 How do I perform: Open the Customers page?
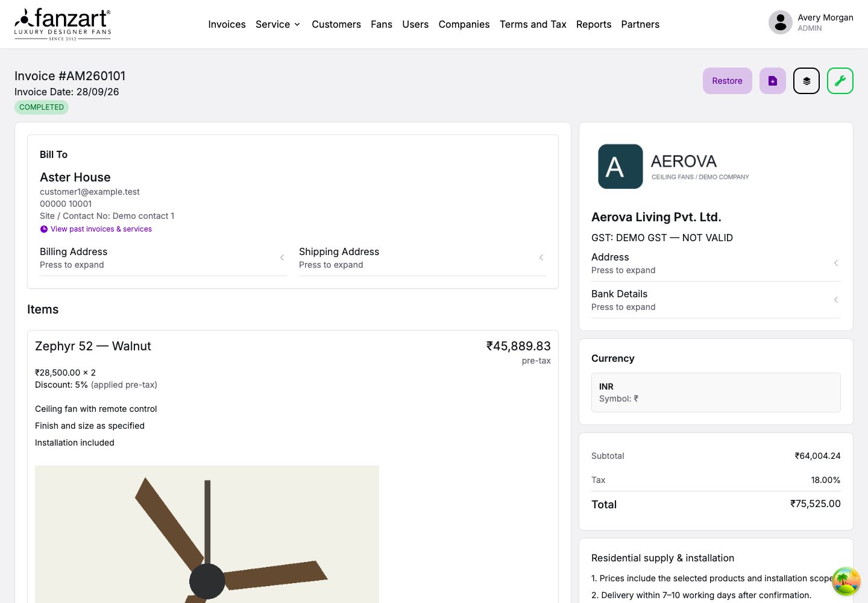coord(336,24)
